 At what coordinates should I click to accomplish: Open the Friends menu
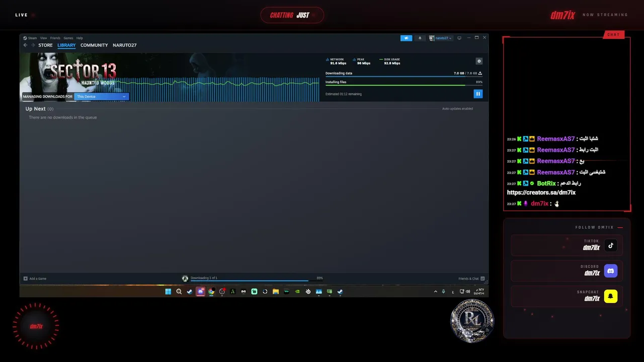pyautogui.click(x=55, y=38)
